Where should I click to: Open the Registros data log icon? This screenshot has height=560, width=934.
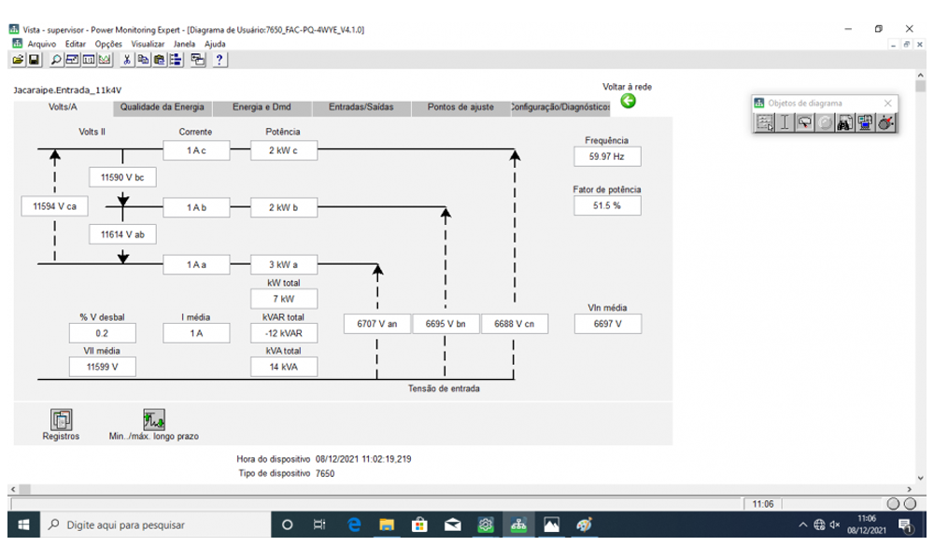click(61, 420)
